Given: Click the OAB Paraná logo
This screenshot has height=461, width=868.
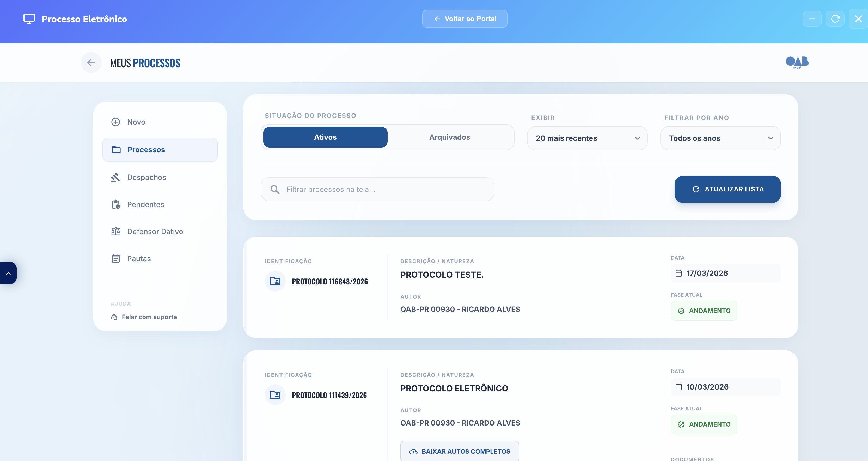Looking at the screenshot, I should (797, 62).
